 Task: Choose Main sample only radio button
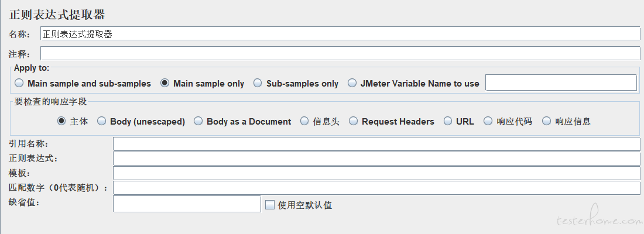[x=165, y=84]
